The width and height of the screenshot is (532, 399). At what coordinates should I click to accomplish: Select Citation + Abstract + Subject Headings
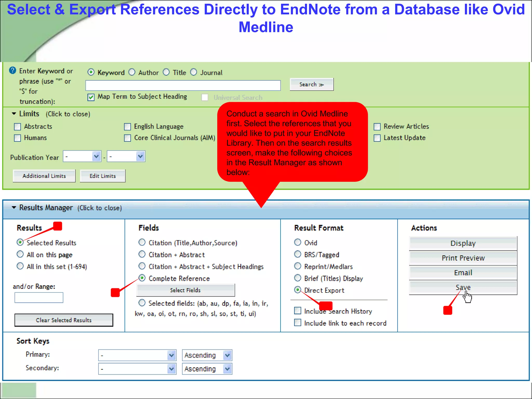point(142,266)
